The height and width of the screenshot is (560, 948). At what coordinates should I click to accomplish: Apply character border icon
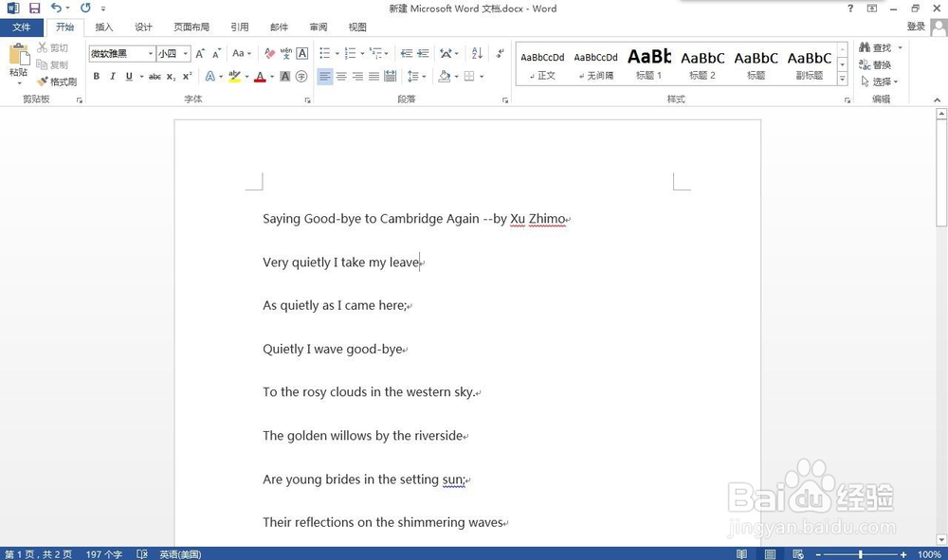point(302,54)
